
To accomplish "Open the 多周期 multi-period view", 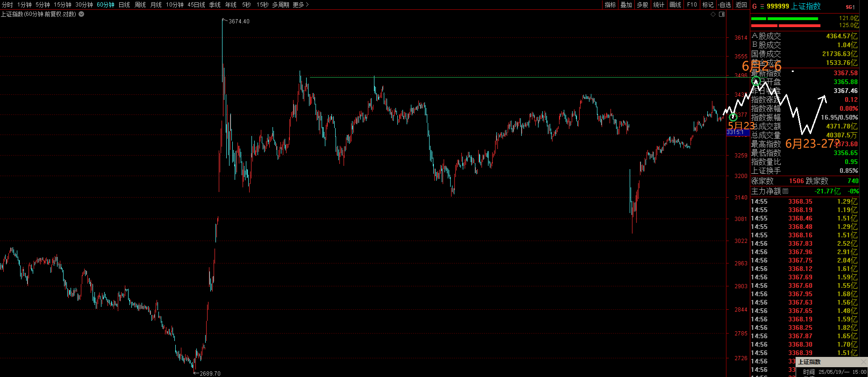I will point(280,5).
